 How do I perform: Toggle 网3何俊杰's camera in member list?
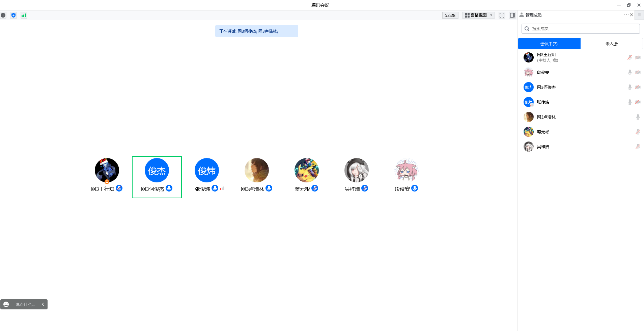[x=638, y=87]
